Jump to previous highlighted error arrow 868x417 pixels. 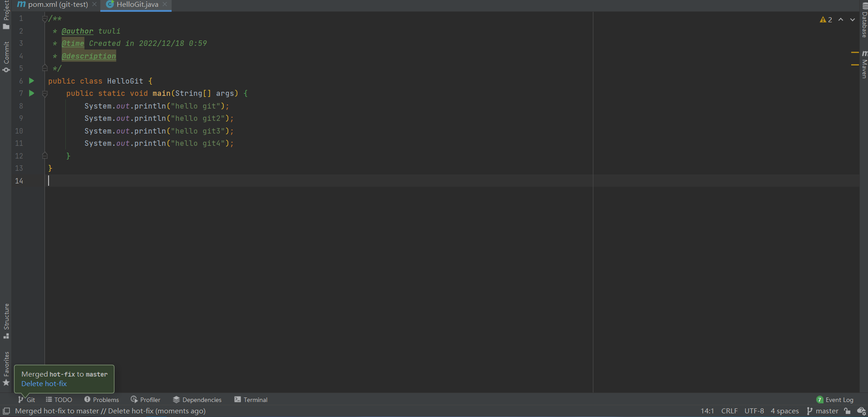841,20
